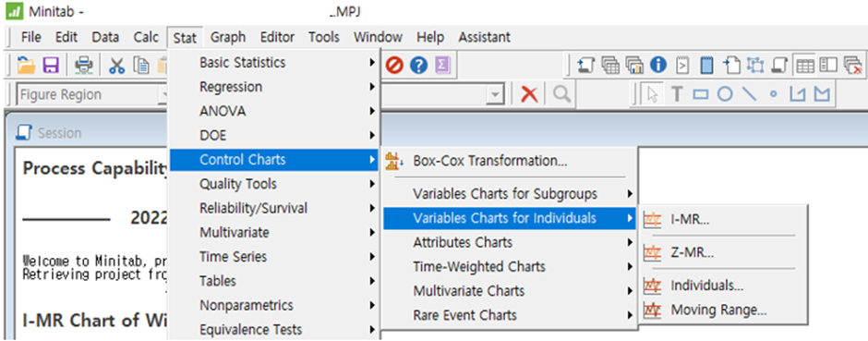This screenshot has width=868, height=341.
Task: Expand the Reliability/Survival submenu
Action: coord(274,208)
